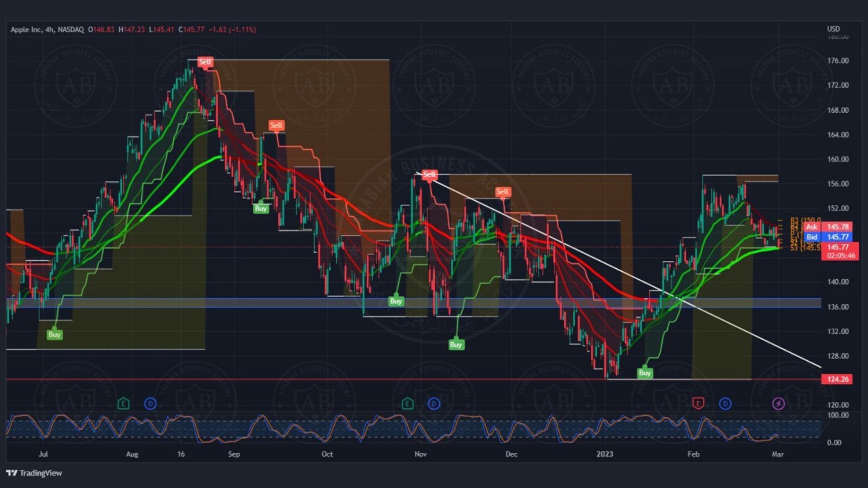Open the green earnings marker in late October
This screenshot has width=868, height=488.
407,404
